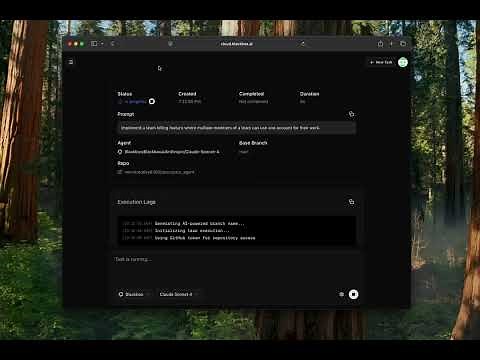Click the Duration value
This screenshot has height=360, width=480.
(302, 101)
